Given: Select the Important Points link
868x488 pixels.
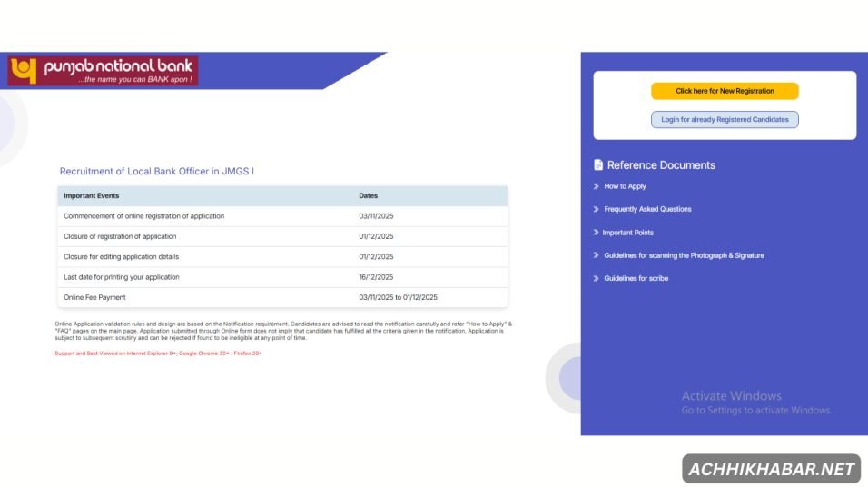Looking at the screenshot, I should point(627,233).
